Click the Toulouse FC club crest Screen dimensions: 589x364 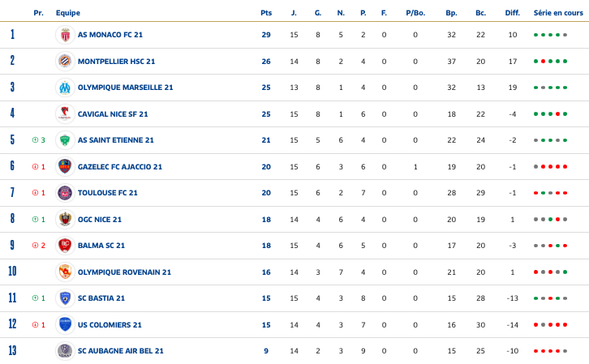65,193
